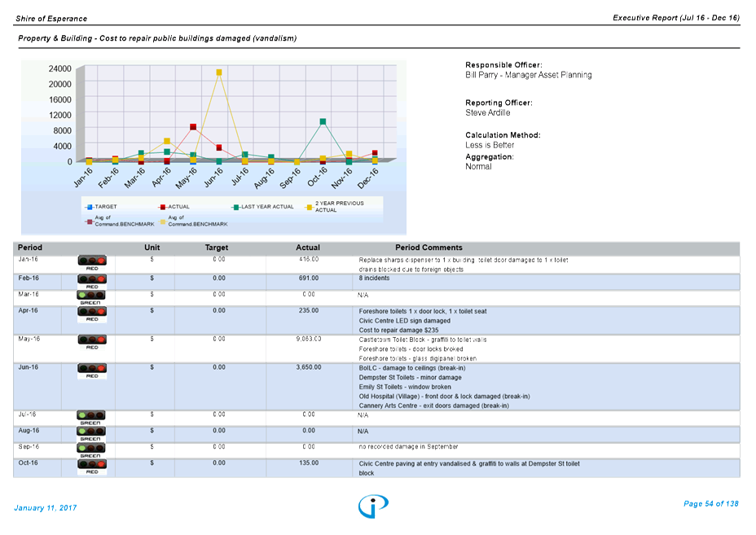Click 'BoILC - damage to ceilings' comment
756x535 pixels.
point(412,368)
